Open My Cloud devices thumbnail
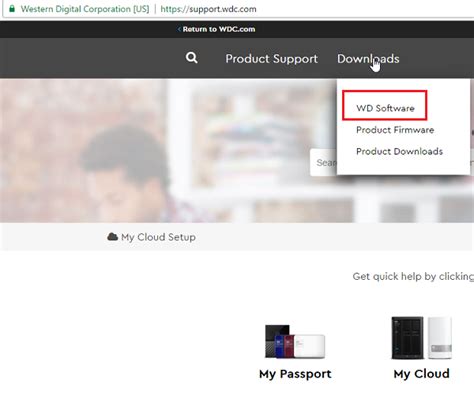This screenshot has height=395, width=474. (x=422, y=338)
